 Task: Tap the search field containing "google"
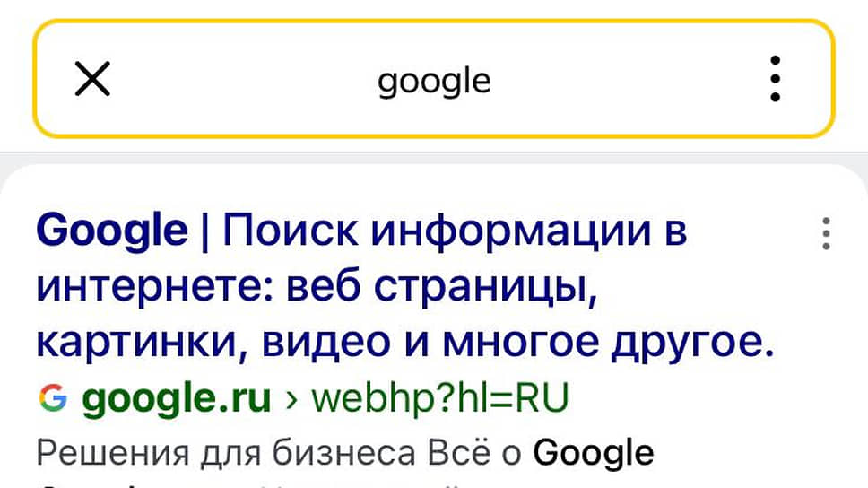(434, 82)
